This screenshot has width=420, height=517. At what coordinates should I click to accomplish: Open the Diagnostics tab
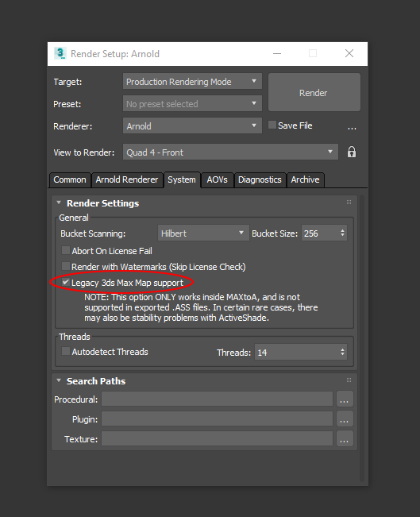click(260, 179)
